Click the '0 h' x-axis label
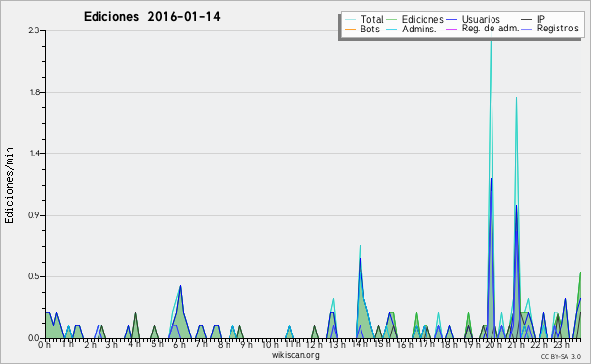 (x=45, y=345)
